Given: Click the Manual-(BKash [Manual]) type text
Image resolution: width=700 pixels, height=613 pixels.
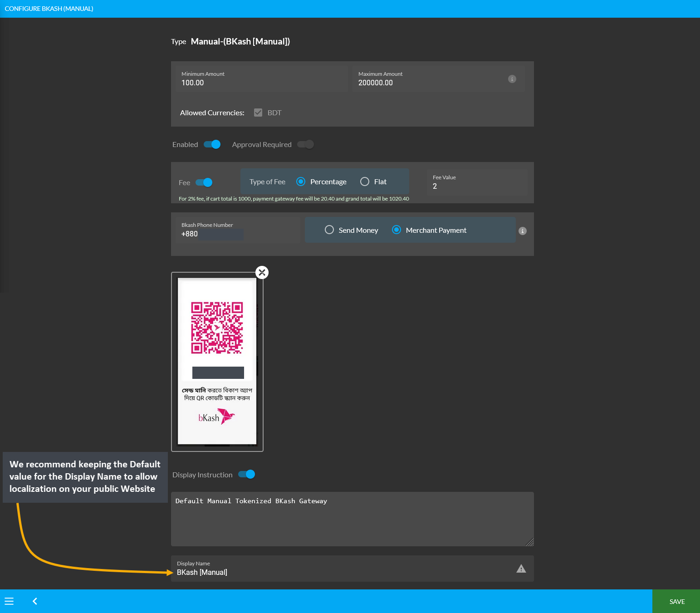Looking at the screenshot, I should click(240, 41).
